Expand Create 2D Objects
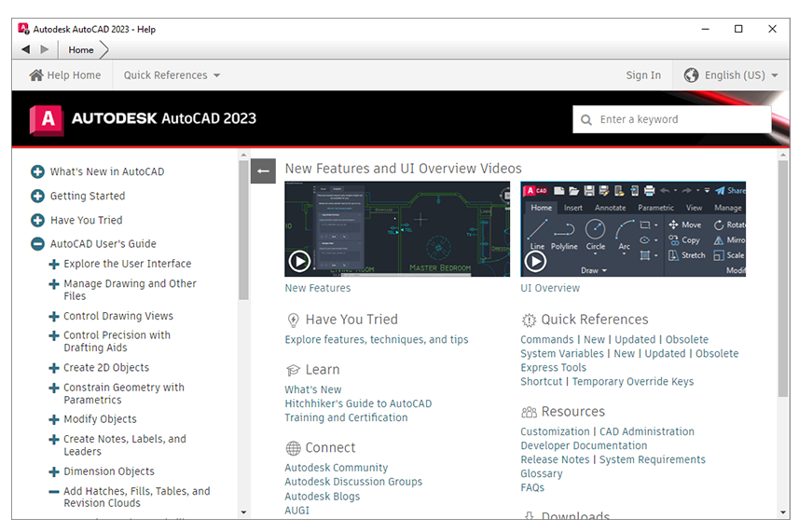This screenshot has width=799, height=532. pos(54,368)
